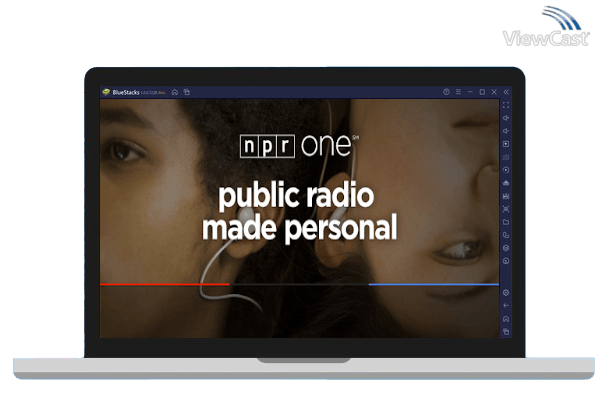Close the BlueStacks window
Viewport: 602px width, 414px height.
click(x=494, y=92)
